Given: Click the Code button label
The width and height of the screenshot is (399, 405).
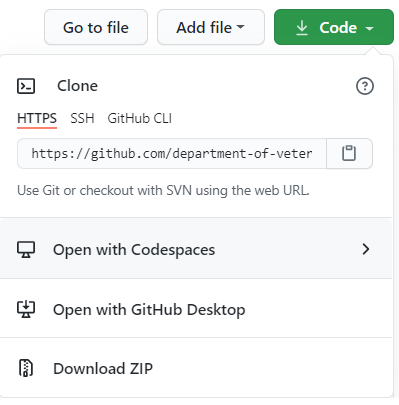Looking at the screenshot, I should click(338, 28).
